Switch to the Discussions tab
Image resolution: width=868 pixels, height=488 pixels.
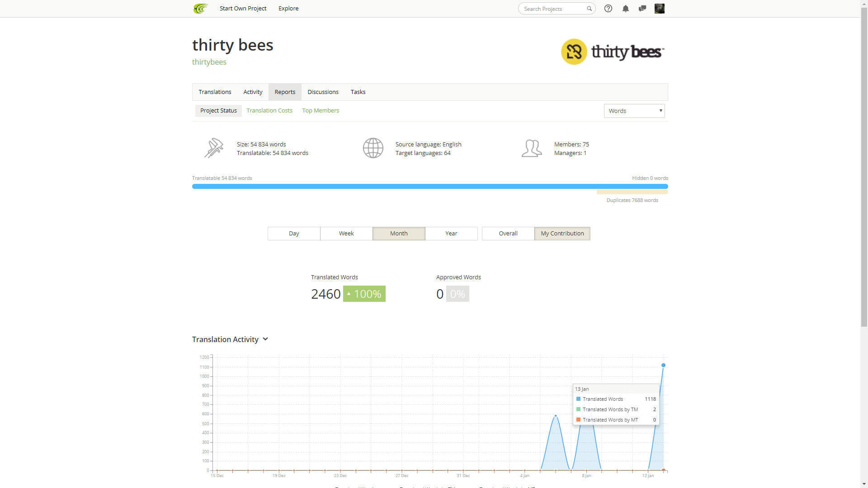click(x=323, y=92)
